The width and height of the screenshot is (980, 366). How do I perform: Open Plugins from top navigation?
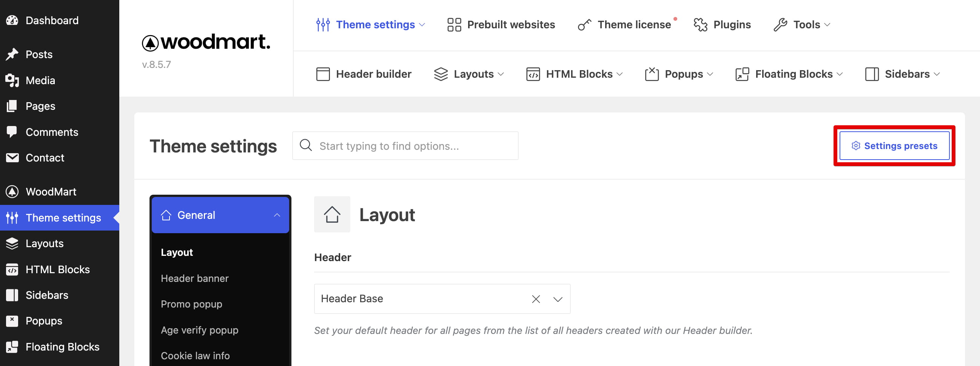pyautogui.click(x=722, y=25)
